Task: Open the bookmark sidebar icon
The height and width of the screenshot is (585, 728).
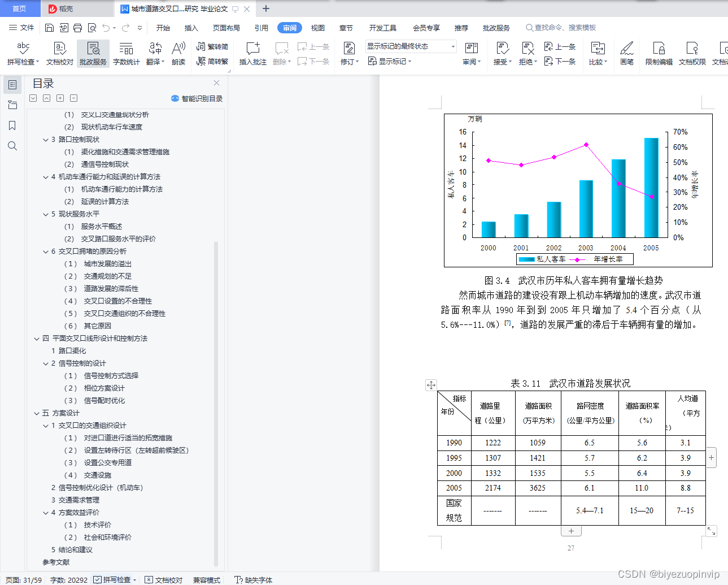Action: (x=12, y=125)
